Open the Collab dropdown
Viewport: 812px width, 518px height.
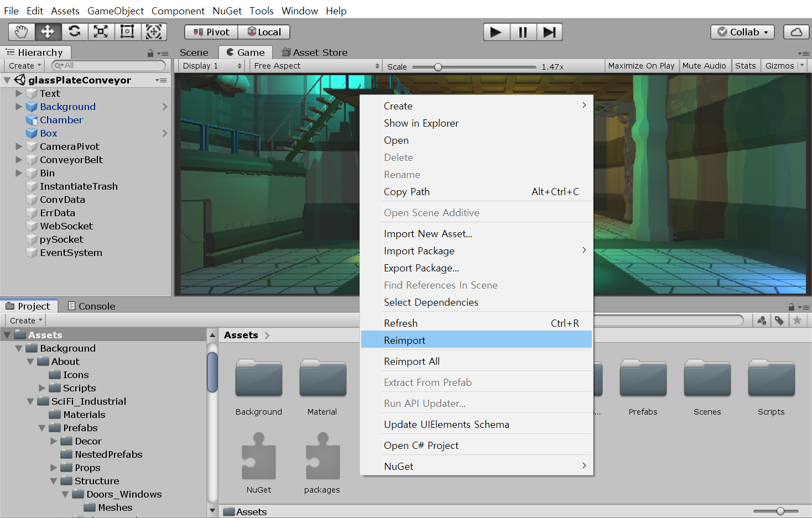pos(742,32)
